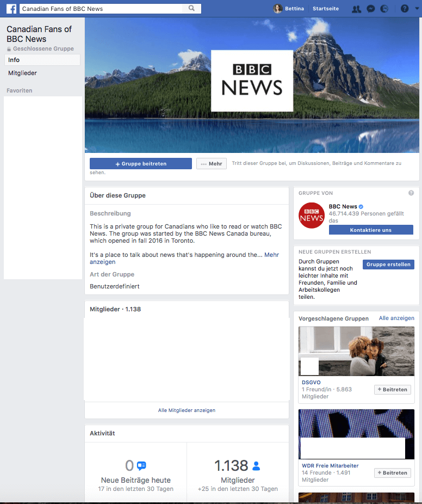Join the DSGVO suggested group

click(393, 390)
